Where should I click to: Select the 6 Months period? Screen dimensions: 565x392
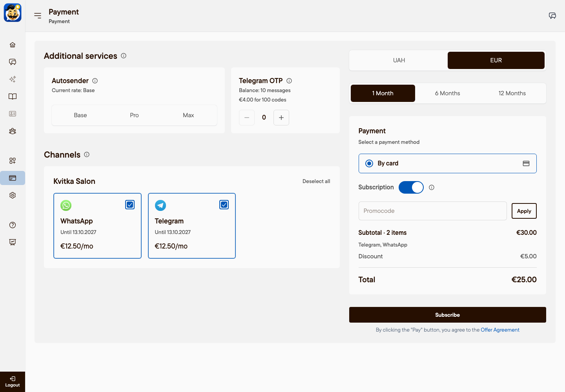click(447, 93)
